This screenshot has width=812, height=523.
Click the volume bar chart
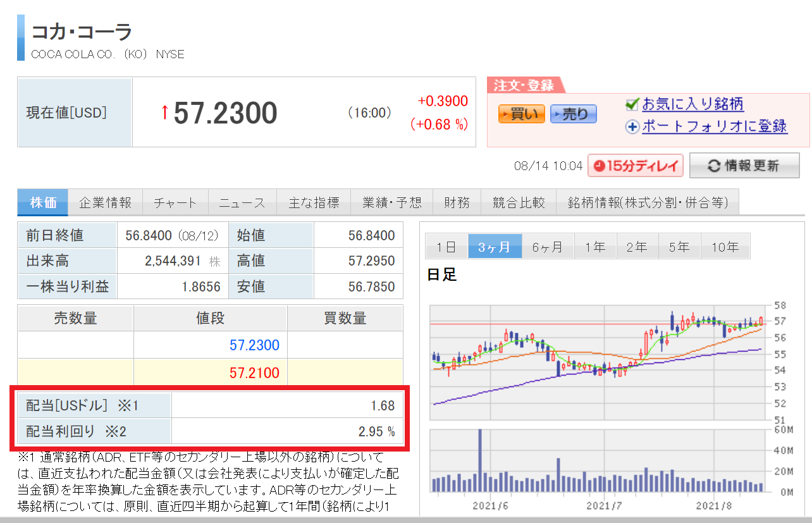point(598,461)
